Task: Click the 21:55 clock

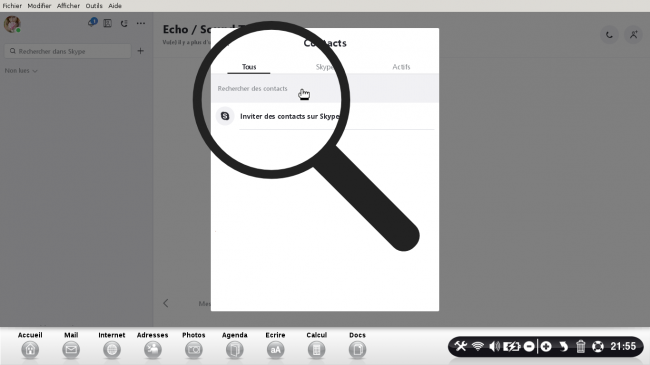Action: pyautogui.click(x=623, y=346)
